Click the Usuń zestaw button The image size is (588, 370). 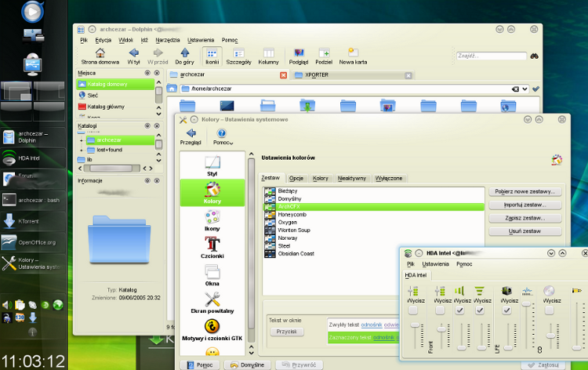click(x=524, y=231)
